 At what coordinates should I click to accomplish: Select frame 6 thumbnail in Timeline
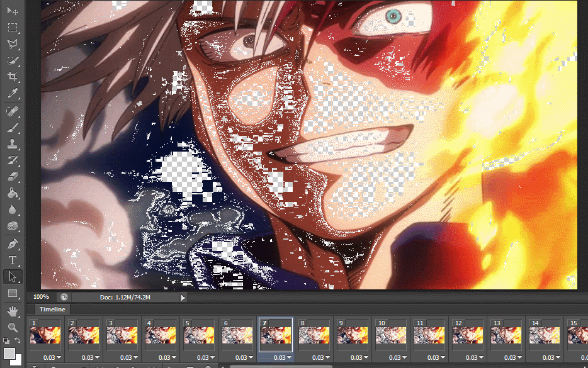[x=237, y=335]
